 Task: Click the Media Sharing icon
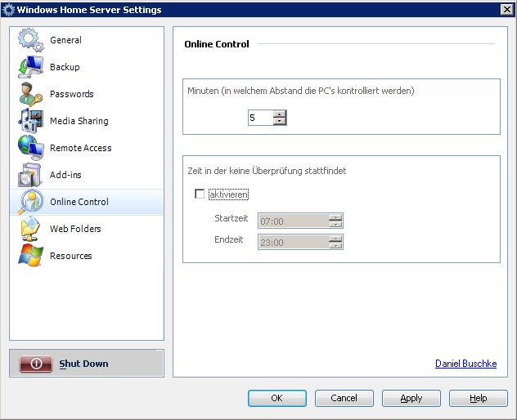[30, 121]
